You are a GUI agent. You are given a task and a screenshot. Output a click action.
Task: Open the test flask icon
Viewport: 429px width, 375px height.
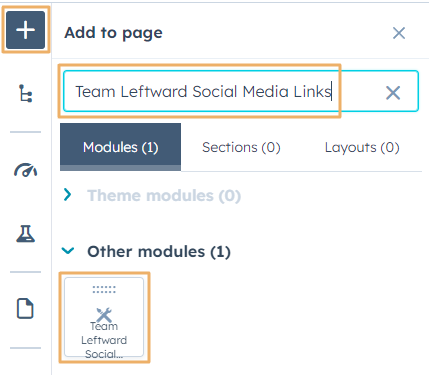coord(25,233)
